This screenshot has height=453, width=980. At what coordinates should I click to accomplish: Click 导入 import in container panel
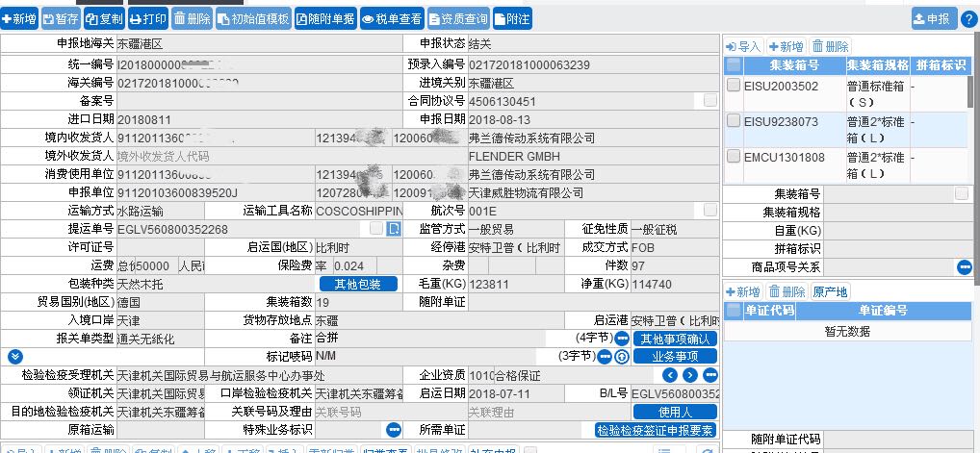click(743, 46)
